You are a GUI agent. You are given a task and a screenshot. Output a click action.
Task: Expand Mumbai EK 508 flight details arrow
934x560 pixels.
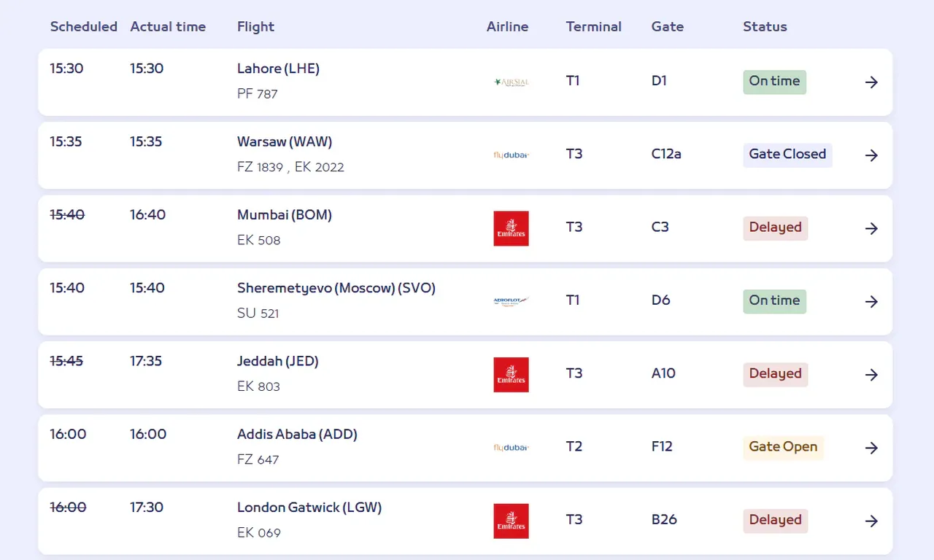coord(871,228)
